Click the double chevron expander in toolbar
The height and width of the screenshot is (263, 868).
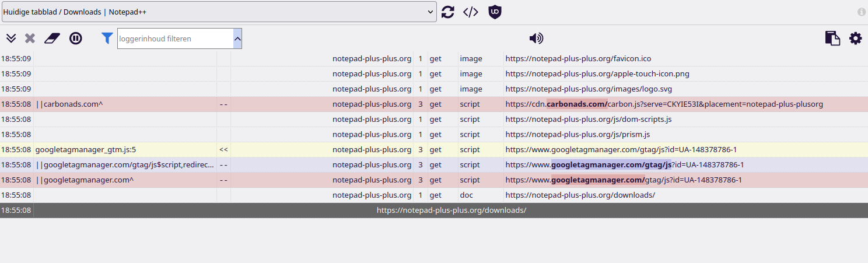pyautogui.click(x=11, y=38)
